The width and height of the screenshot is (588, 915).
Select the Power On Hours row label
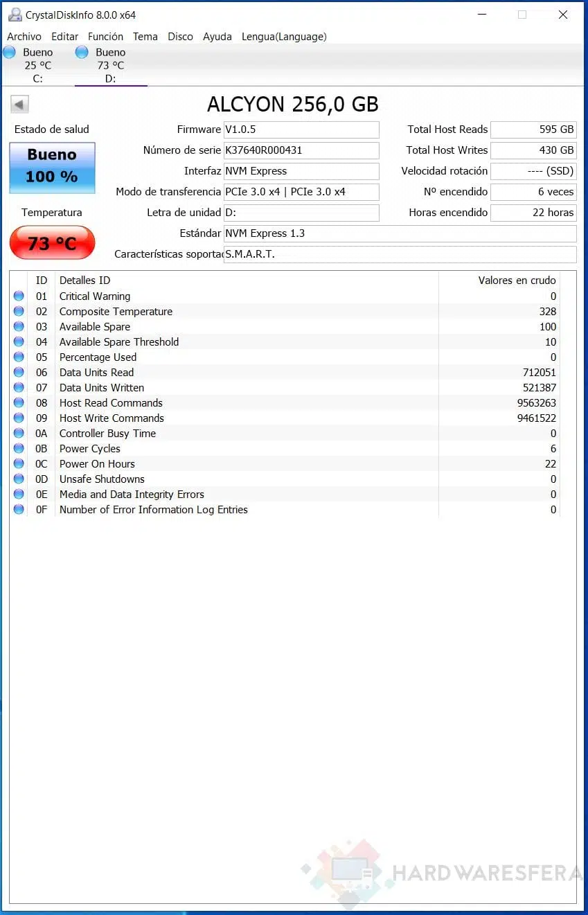97,463
